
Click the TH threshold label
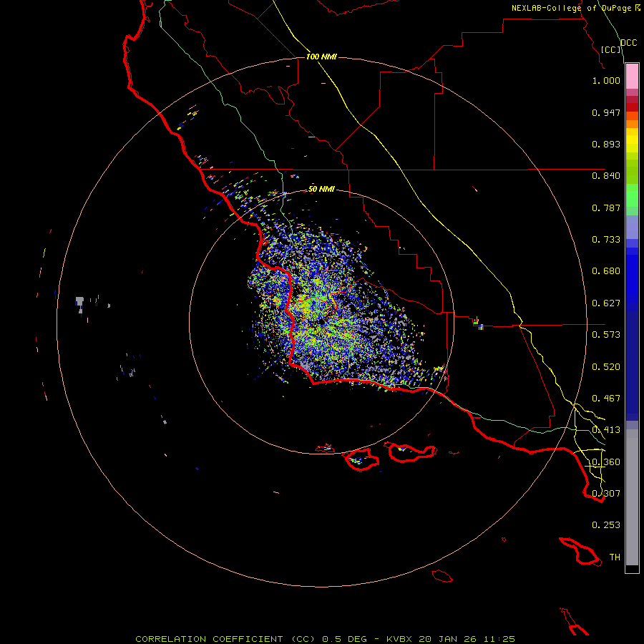[615, 557]
